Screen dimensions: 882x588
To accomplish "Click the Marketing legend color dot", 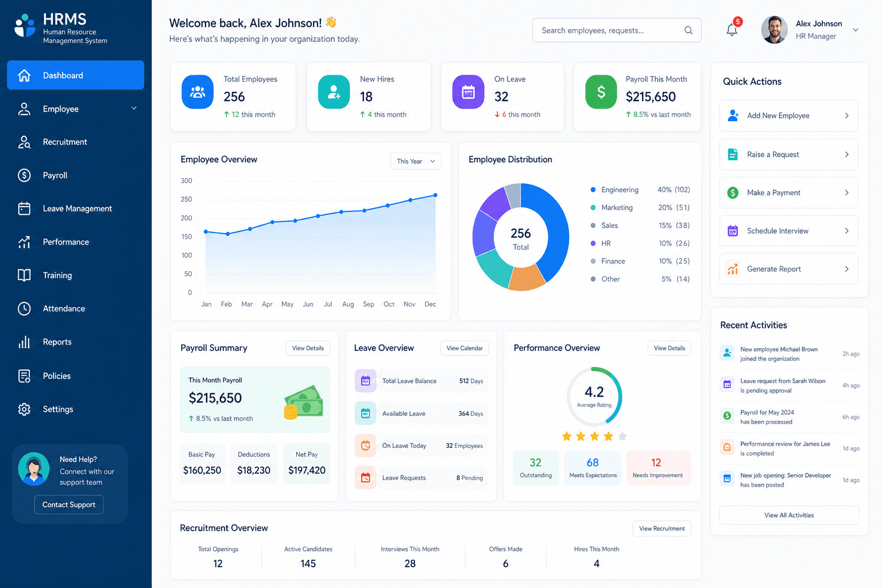I will 593,207.
